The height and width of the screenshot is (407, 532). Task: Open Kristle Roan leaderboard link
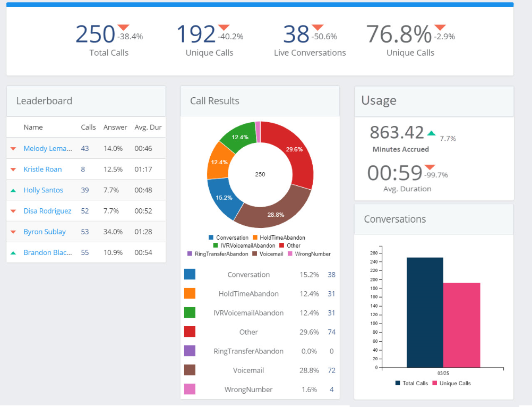click(43, 169)
